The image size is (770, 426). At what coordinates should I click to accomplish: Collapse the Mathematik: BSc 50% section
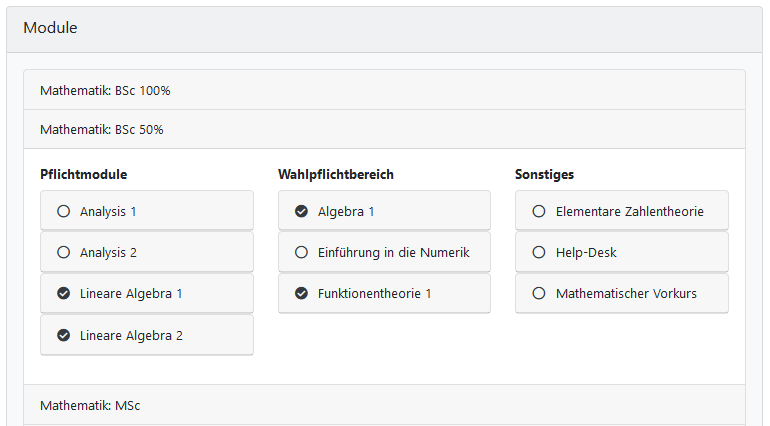[101, 130]
